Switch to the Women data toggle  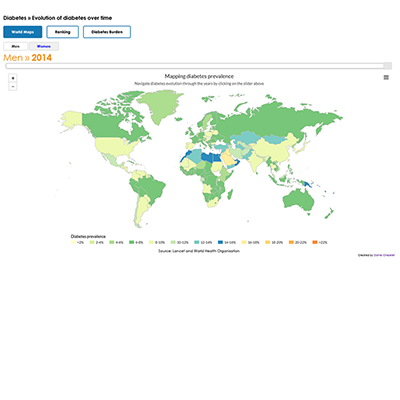click(44, 46)
